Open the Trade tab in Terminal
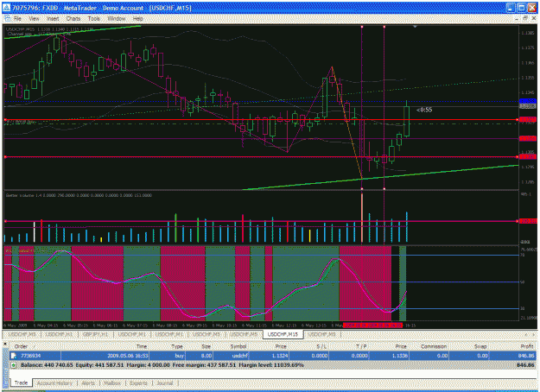Image resolution: width=540 pixels, height=392 pixels. 21,383
